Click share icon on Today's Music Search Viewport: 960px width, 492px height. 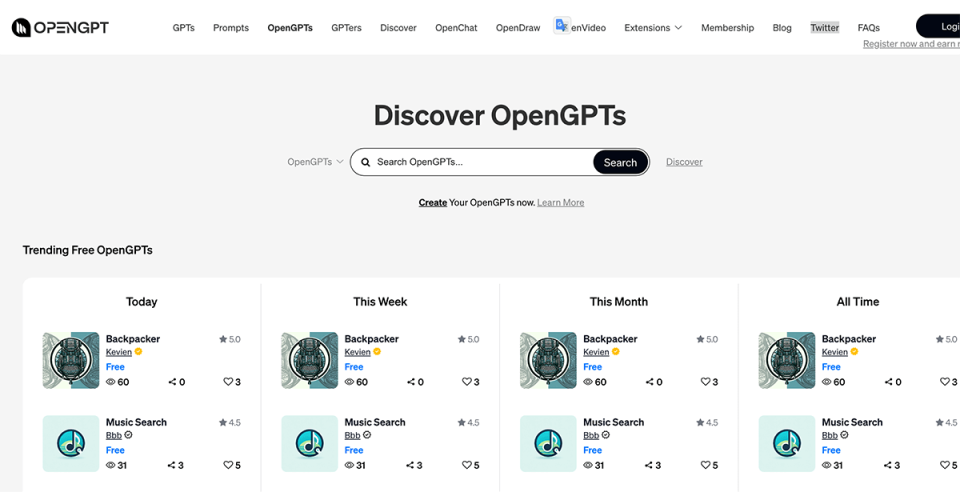pos(172,465)
